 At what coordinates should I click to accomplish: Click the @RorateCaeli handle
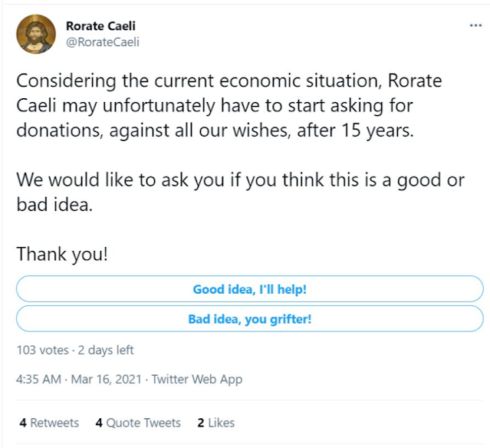coord(102,42)
